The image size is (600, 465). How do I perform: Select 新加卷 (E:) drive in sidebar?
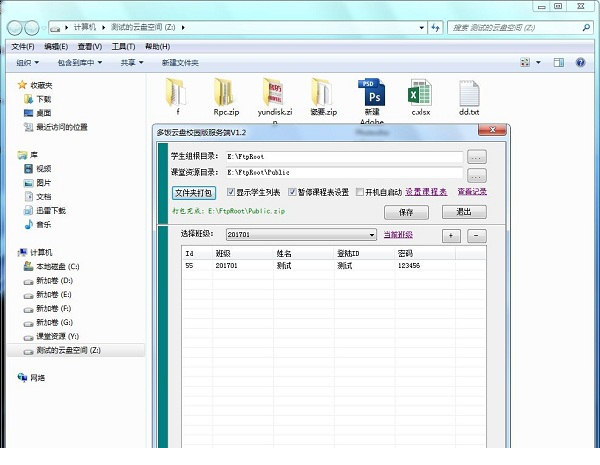click(x=48, y=295)
